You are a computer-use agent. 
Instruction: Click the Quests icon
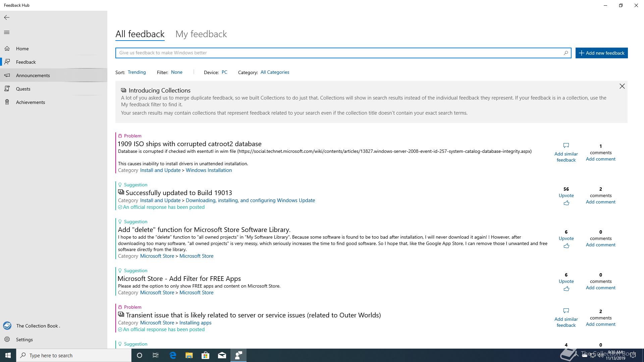7,89
